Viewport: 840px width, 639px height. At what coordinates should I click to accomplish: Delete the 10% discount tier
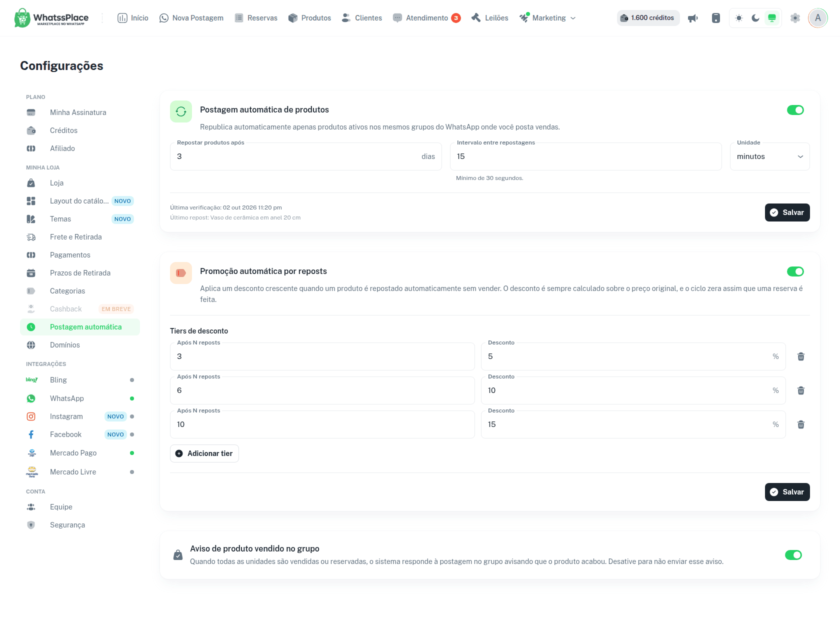801,390
